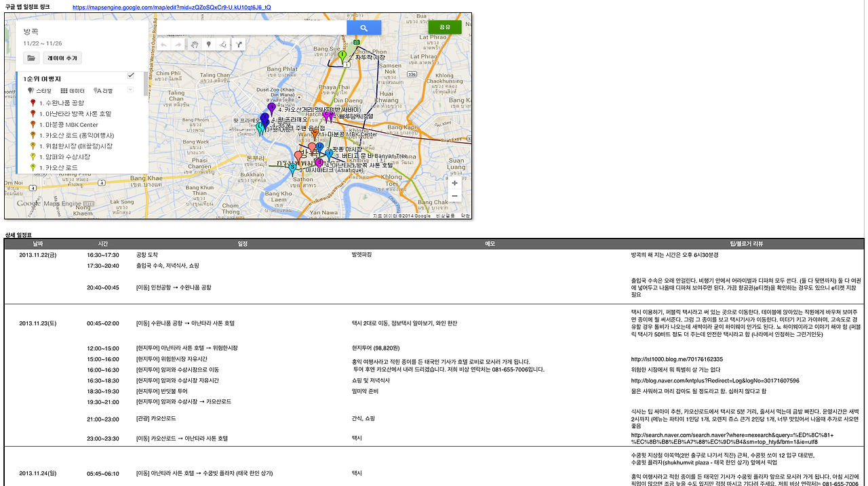Click the 날짜 column header
Screen dimensions: 868x486
click(37, 243)
